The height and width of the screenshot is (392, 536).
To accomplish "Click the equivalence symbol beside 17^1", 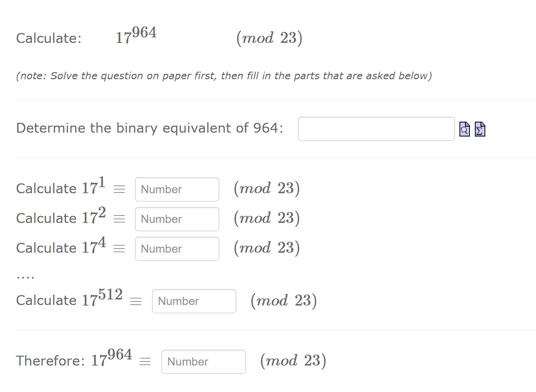I will tap(118, 189).
